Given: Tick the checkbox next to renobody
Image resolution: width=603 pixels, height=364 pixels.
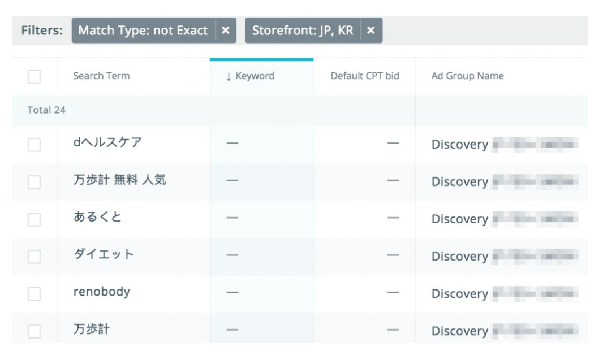Looking at the screenshot, I should click(34, 294).
